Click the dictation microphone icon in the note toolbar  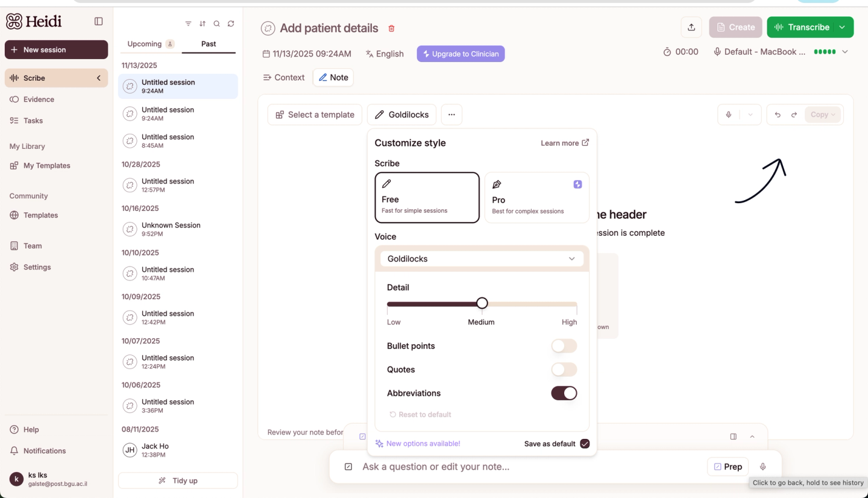point(728,115)
